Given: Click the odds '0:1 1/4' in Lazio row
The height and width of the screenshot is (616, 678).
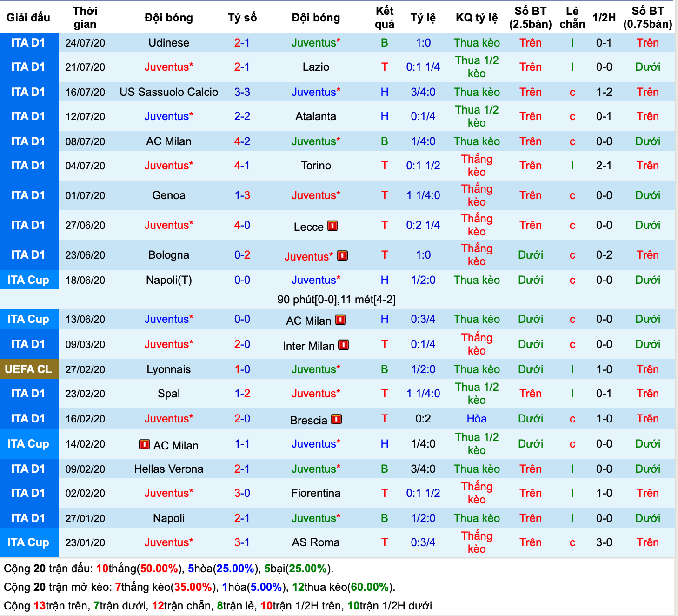Looking at the screenshot, I should (x=423, y=67).
